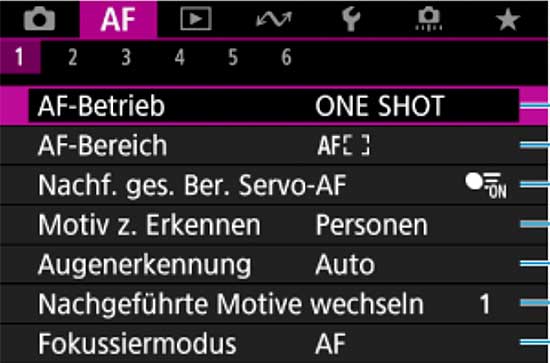
Task: Open the star My Menu tab
Action: [508, 20]
